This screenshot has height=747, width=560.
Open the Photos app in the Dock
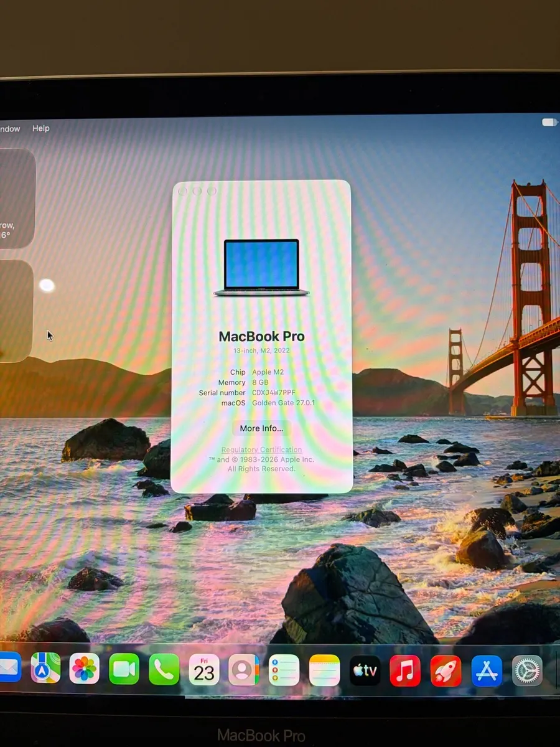pyautogui.click(x=85, y=669)
